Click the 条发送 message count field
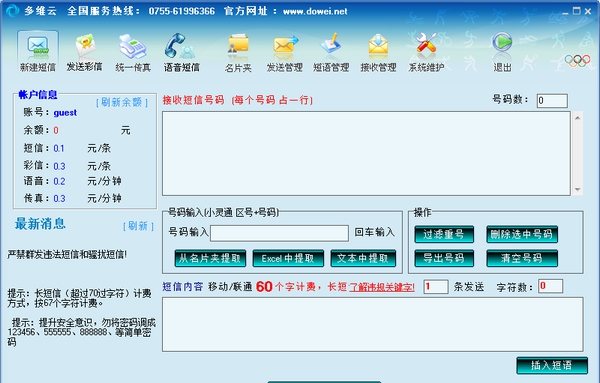The width and height of the screenshot is (600, 383). coord(435,287)
